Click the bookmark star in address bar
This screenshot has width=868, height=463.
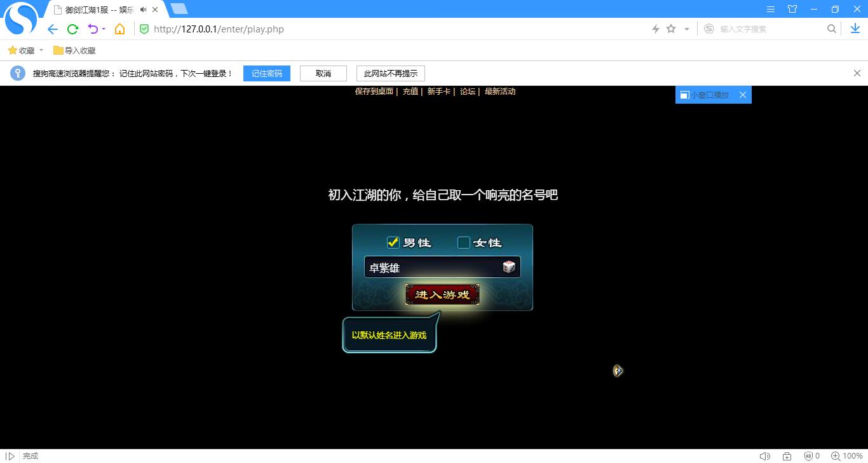click(671, 29)
